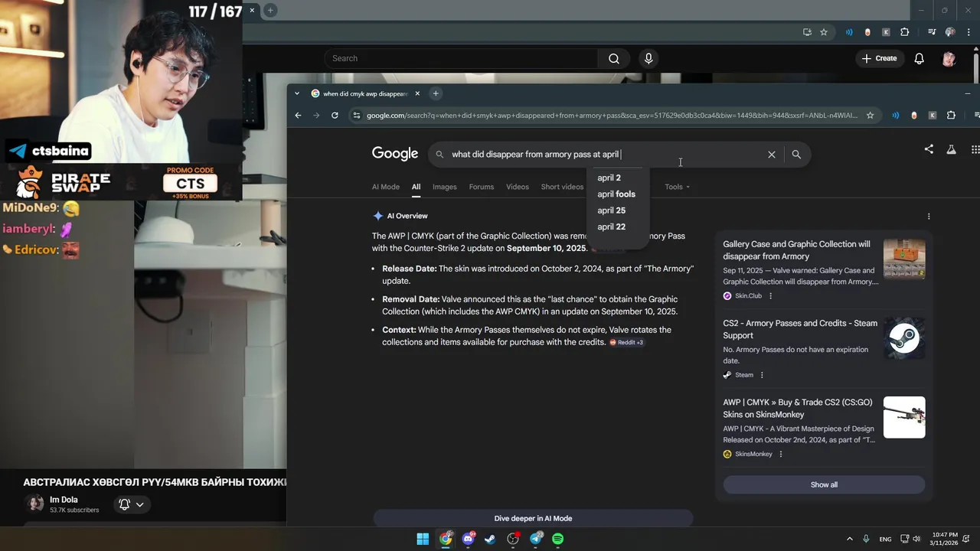This screenshot has height=551, width=980.
Task: Click the YouTube Create button
Action: [879, 58]
